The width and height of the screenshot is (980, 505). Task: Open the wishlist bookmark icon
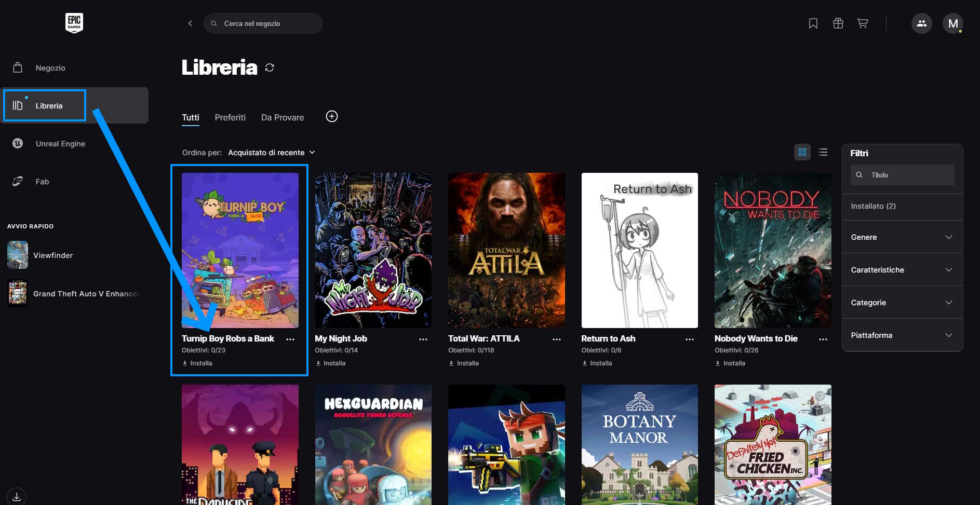(x=813, y=23)
